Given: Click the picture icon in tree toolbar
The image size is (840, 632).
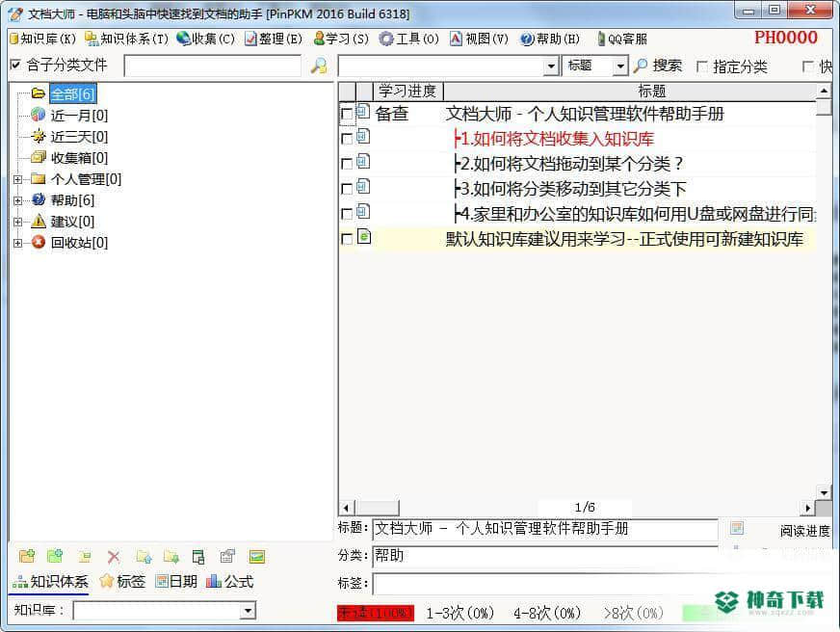Looking at the screenshot, I should 256,557.
